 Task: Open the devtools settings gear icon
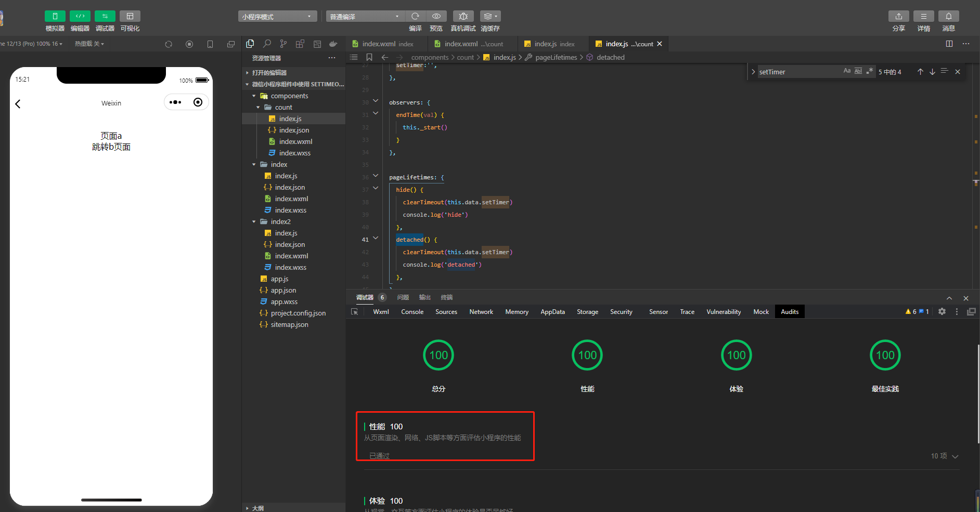(x=942, y=311)
